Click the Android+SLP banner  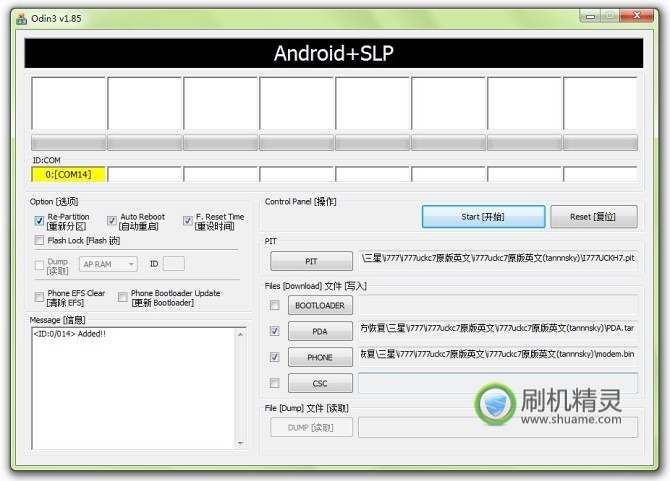[333, 53]
